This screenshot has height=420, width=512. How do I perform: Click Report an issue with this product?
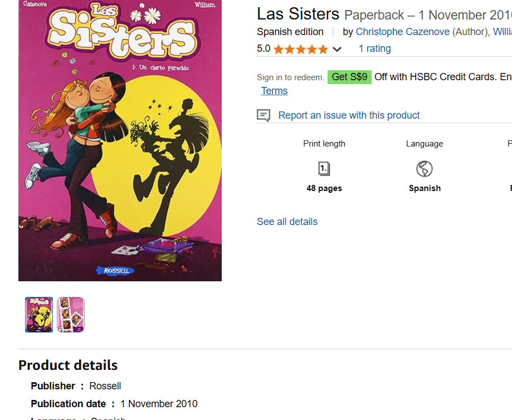[x=349, y=115]
